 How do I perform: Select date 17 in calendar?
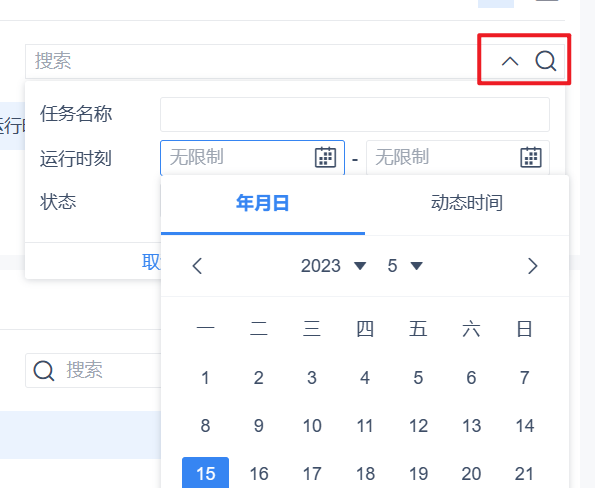[312, 474]
